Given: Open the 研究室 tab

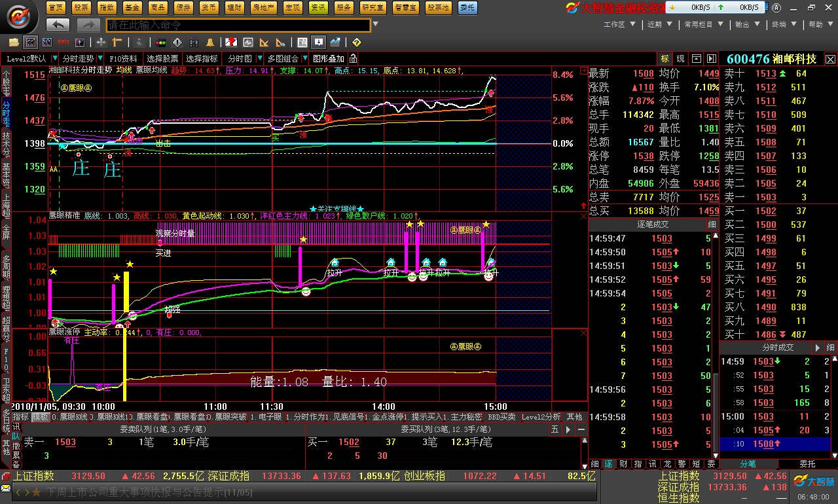Looking at the screenshot, I should [x=373, y=8].
